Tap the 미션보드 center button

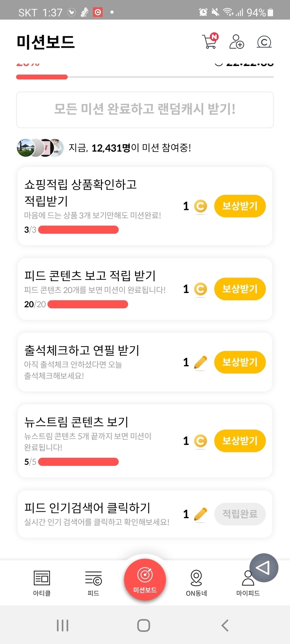click(145, 580)
